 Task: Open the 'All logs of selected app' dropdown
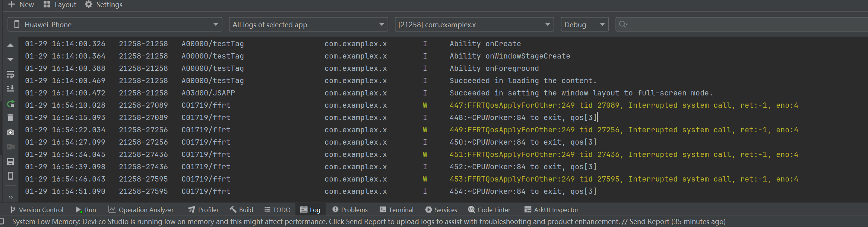pyautogui.click(x=308, y=25)
